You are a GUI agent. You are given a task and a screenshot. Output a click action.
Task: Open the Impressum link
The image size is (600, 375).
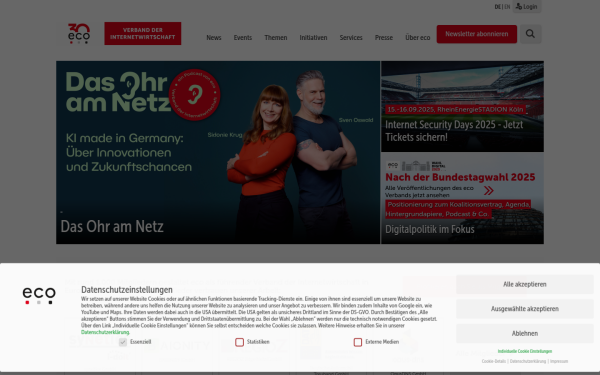pyautogui.click(x=559, y=361)
